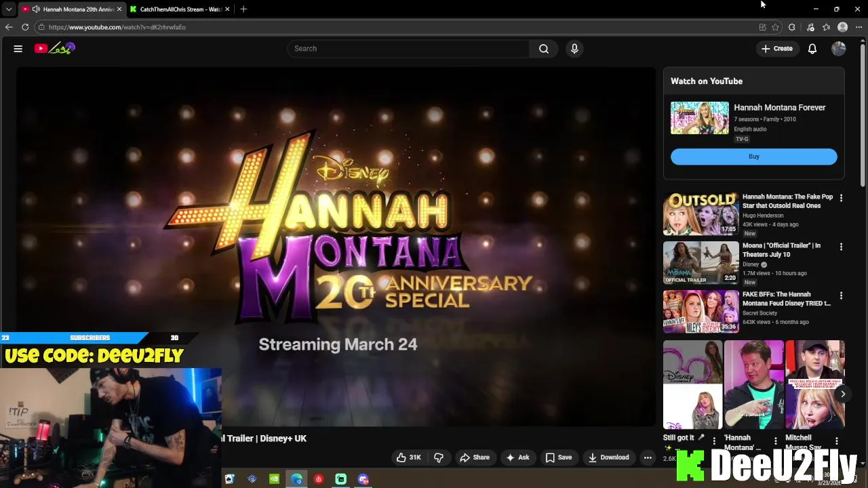Screen dimensions: 868x488
Task: Mute the Hannah Montana tab audio icon
Action: (x=36, y=9)
